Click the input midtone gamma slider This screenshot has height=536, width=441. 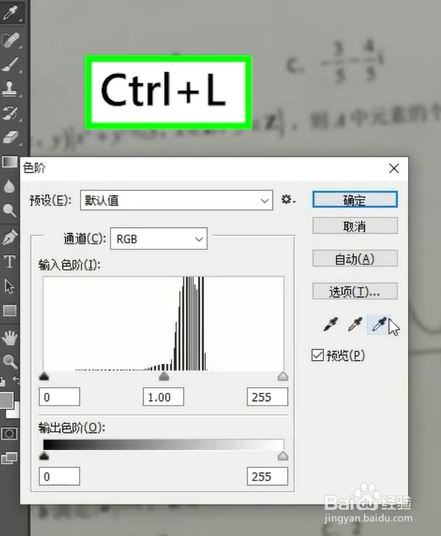(x=164, y=376)
